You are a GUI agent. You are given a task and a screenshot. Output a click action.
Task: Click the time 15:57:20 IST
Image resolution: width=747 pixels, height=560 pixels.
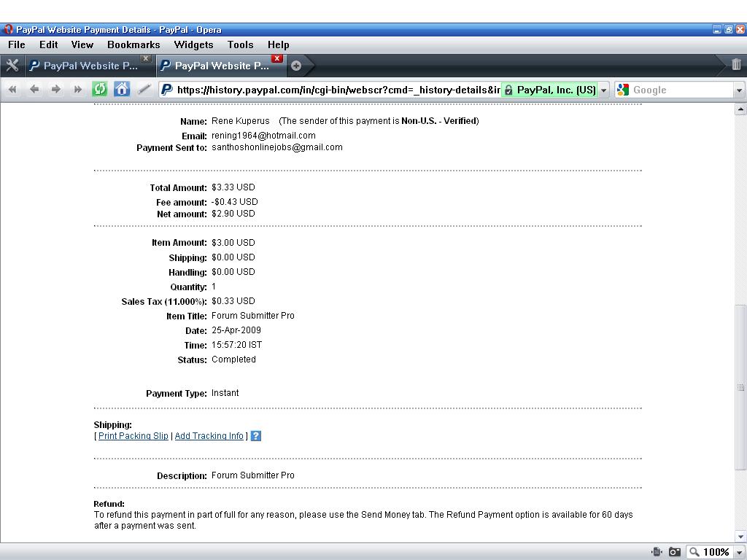[x=237, y=345]
